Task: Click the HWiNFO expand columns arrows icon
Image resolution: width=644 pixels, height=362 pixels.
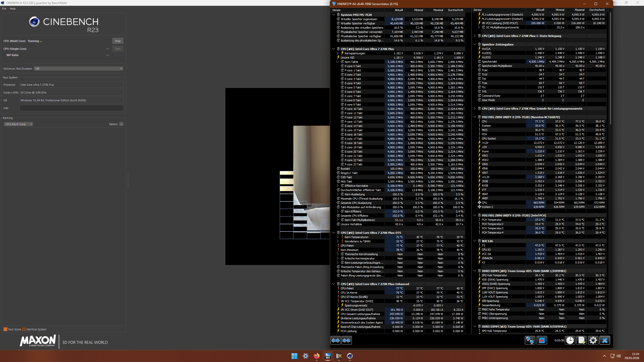Action: click(336, 340)
